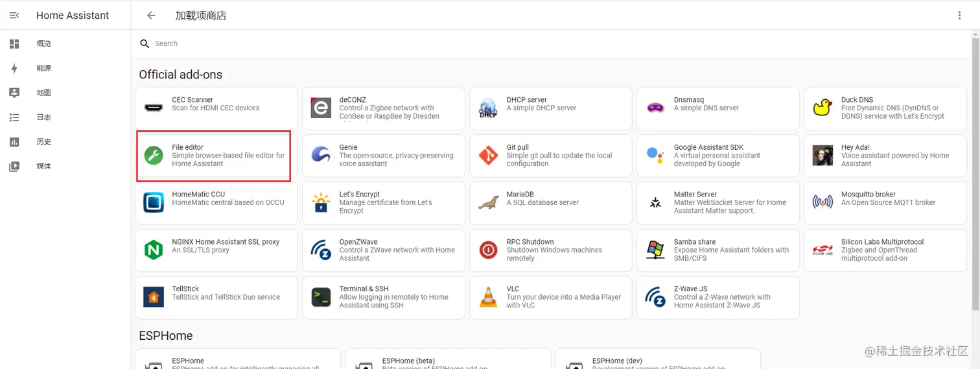This screenshot has width=980, height=369.
Task: Open the Mosquitto broker add-on title
Action: pyautogui.click(x=869, y=194)
